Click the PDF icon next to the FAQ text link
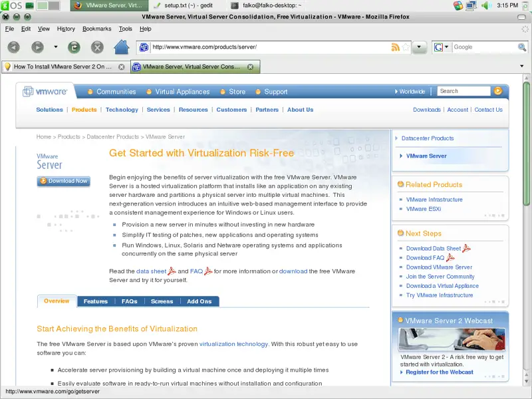Viewport: 532px width, 399px height. click(208, 271)
